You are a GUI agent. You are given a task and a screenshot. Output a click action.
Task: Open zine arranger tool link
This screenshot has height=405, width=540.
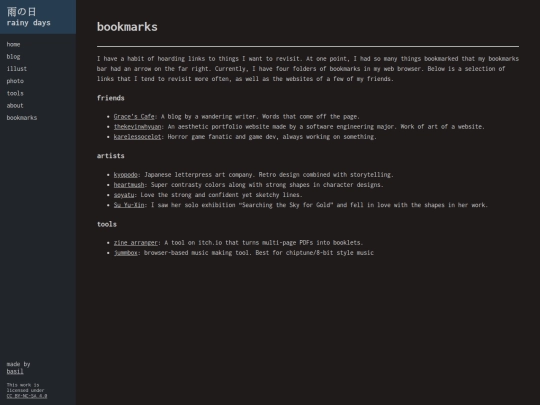136,243
